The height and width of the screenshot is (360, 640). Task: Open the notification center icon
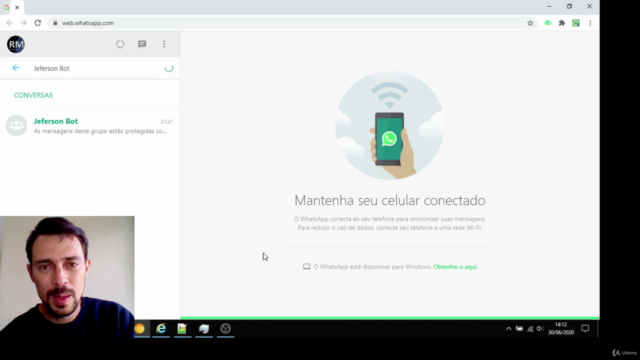(585, 329)
